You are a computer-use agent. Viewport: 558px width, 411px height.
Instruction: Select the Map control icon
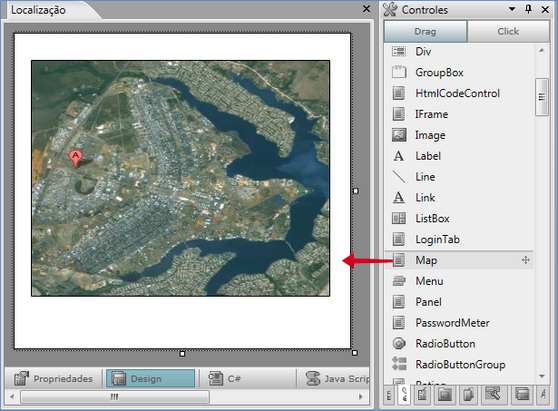[x=399, y=260]
